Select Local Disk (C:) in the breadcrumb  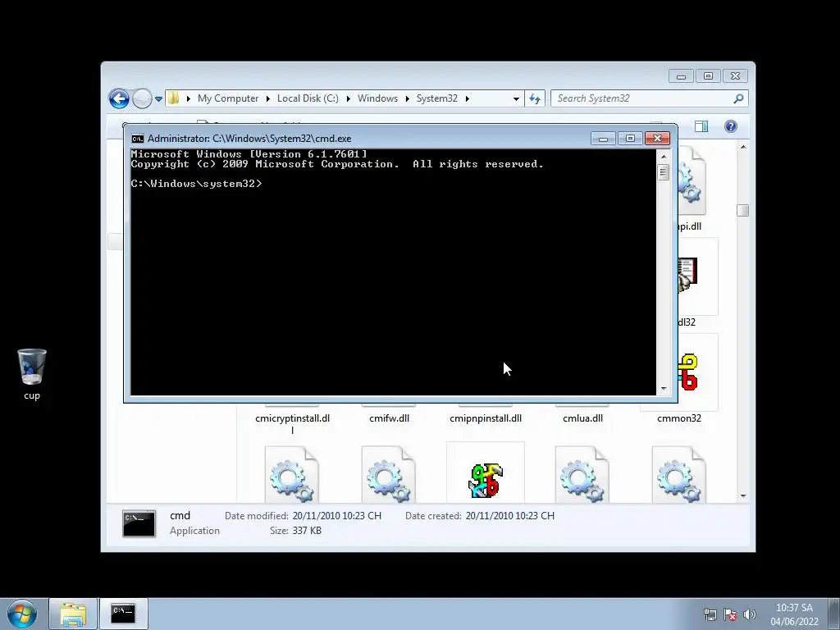[308, 98]
